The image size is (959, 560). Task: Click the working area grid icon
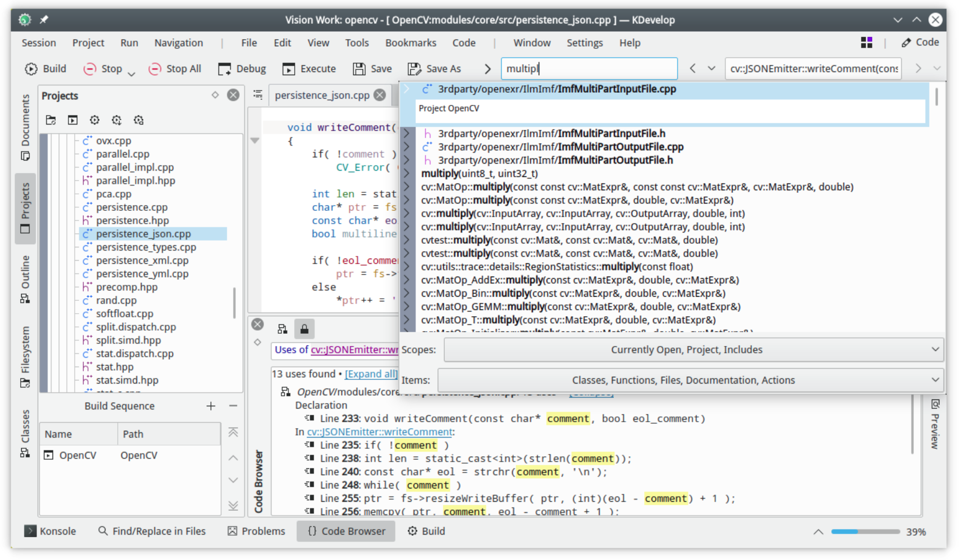click(x=867, y=43)
